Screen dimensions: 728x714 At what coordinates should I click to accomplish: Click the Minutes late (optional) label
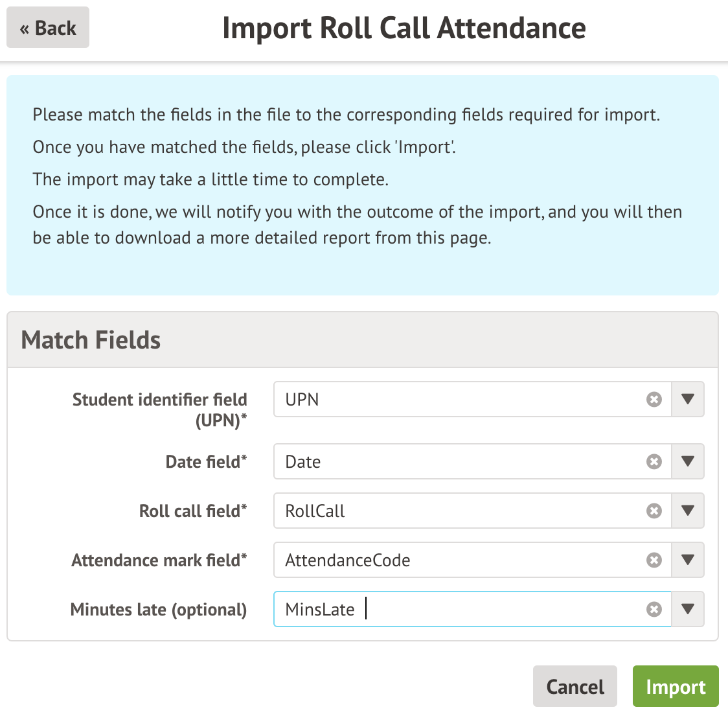pos(159,610)
